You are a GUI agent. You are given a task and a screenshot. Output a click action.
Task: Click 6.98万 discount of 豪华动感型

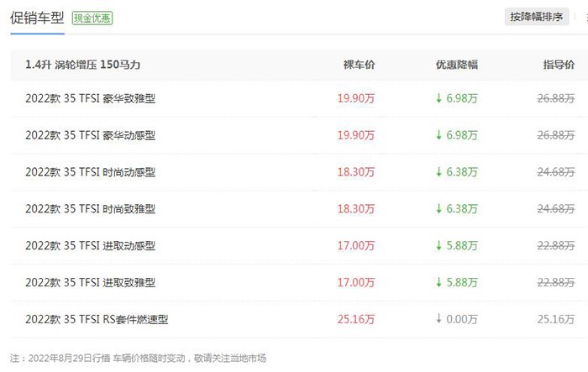click(x=462, y=135)
